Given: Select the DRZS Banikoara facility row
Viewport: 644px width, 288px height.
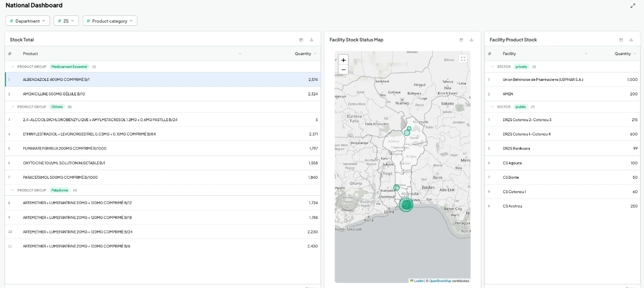Looking at the screenshot, I should coord(562,148).
